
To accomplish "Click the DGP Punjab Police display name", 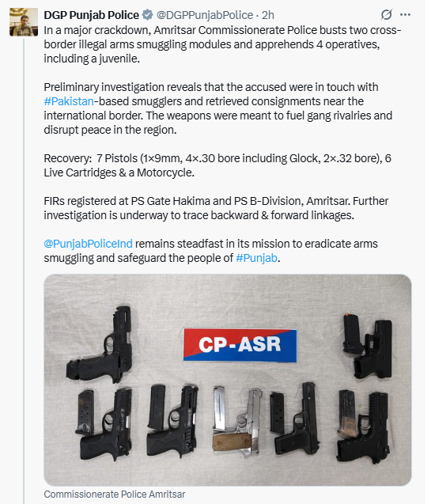I will [x=91, y=15].
